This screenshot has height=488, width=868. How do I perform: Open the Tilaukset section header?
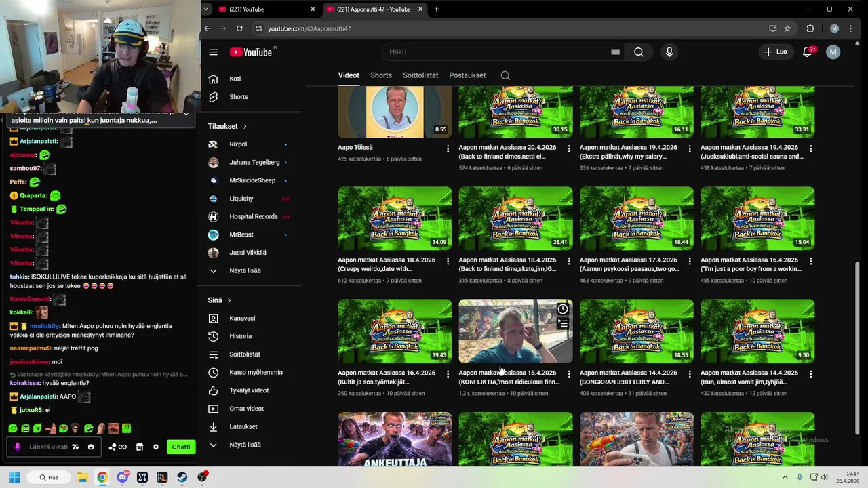[x=227, y=127]
